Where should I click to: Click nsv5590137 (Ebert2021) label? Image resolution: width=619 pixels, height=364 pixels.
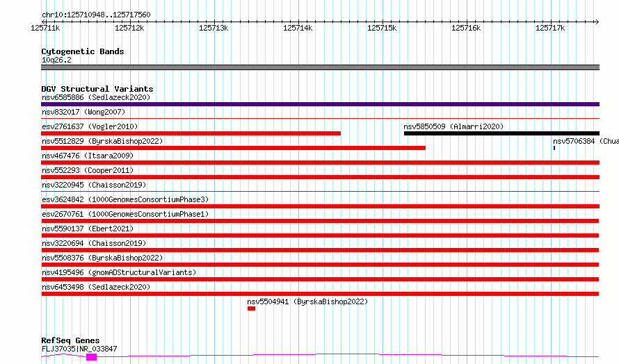click(88, 229)
